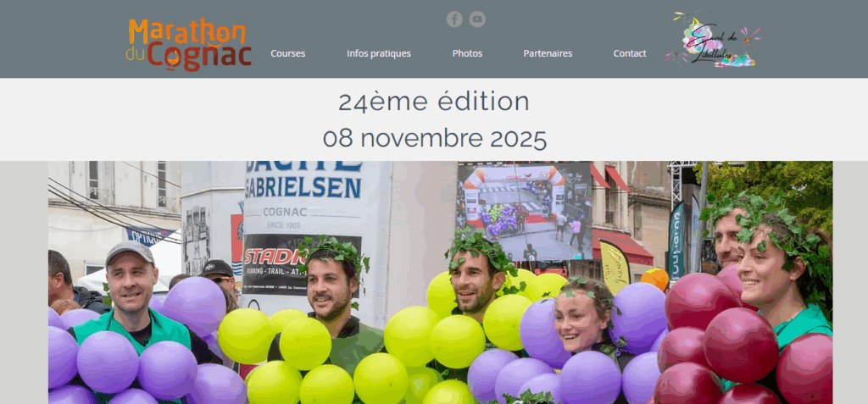Open the Contact page

tap(630, 53)
